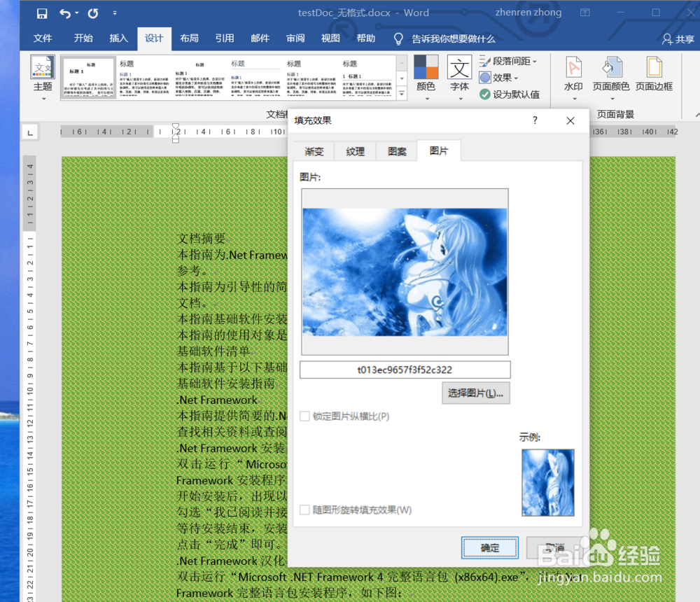The width and height of the screenshot is (700, 602).
Task: Select the third style set thumbnail
Action: [200, 78]
